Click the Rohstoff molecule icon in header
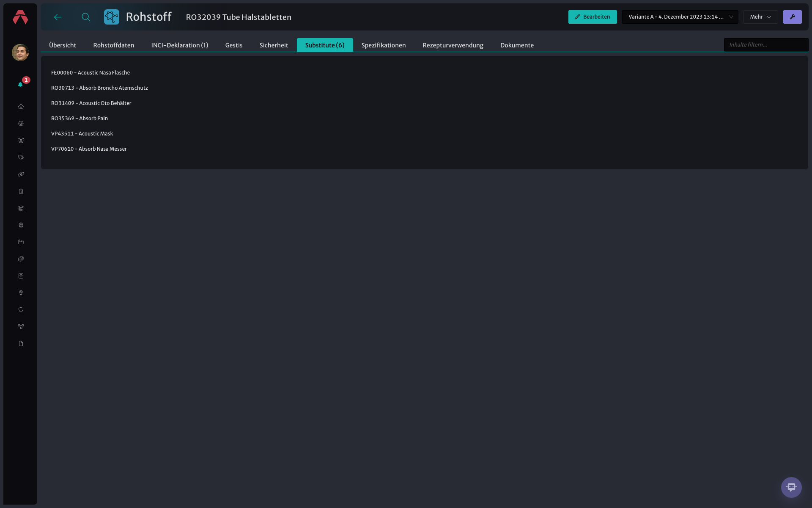The image size is (812, 508). pyautogui.click(x=112, y=17)
